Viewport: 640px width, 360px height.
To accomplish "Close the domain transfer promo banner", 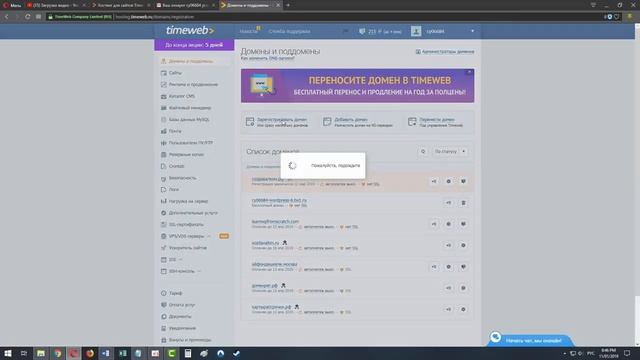I will (x=469, y=72).
